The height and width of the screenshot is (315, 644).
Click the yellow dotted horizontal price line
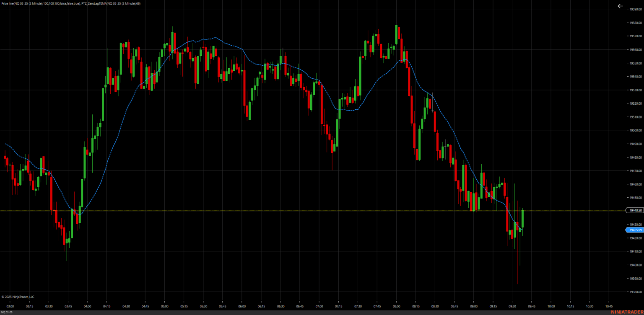click(x=293, y=210)
